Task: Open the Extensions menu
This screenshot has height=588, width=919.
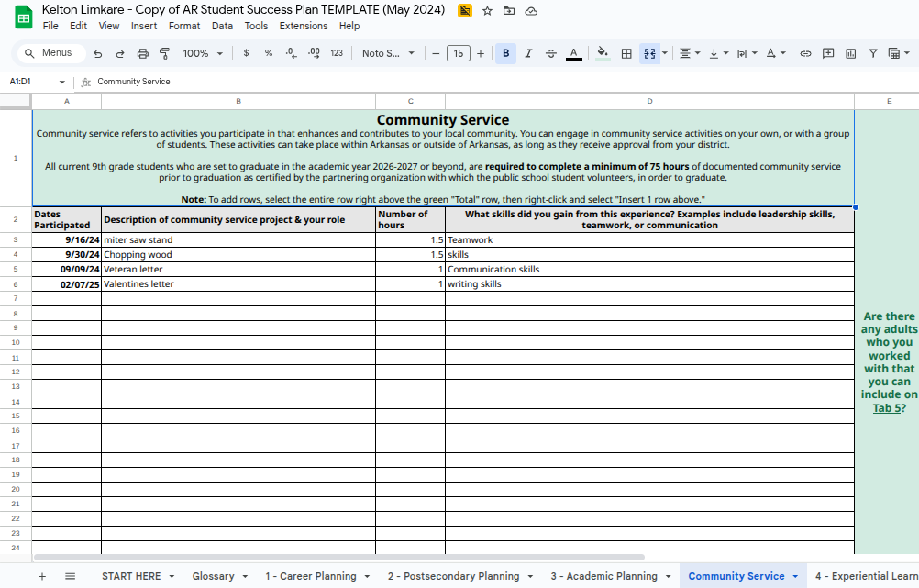Action: coord(303,26)
